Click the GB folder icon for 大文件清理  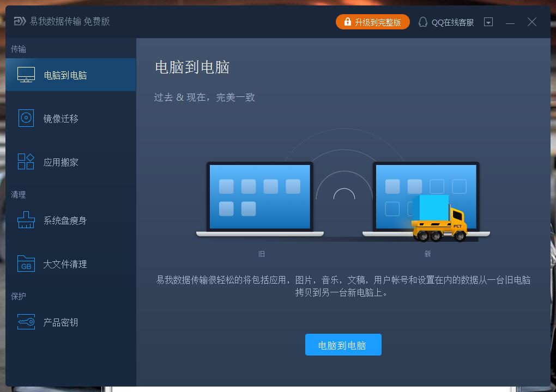point(26,264)
